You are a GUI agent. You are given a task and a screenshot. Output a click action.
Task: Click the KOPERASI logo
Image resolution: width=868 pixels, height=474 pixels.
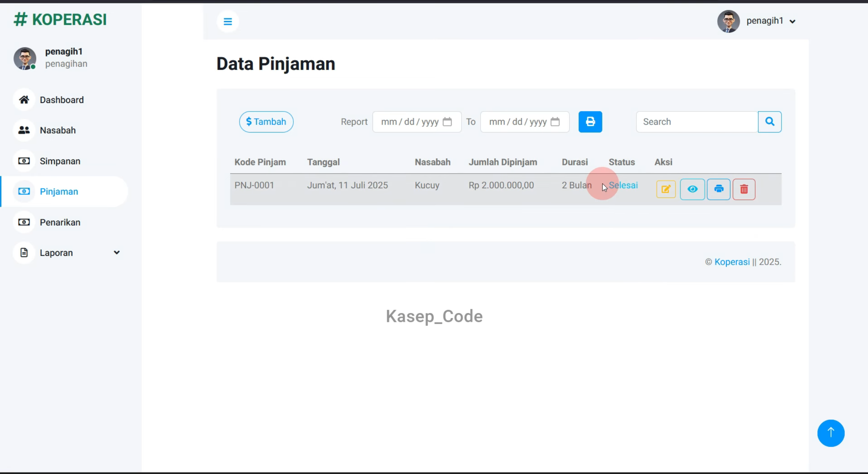[x=60, y=19]
